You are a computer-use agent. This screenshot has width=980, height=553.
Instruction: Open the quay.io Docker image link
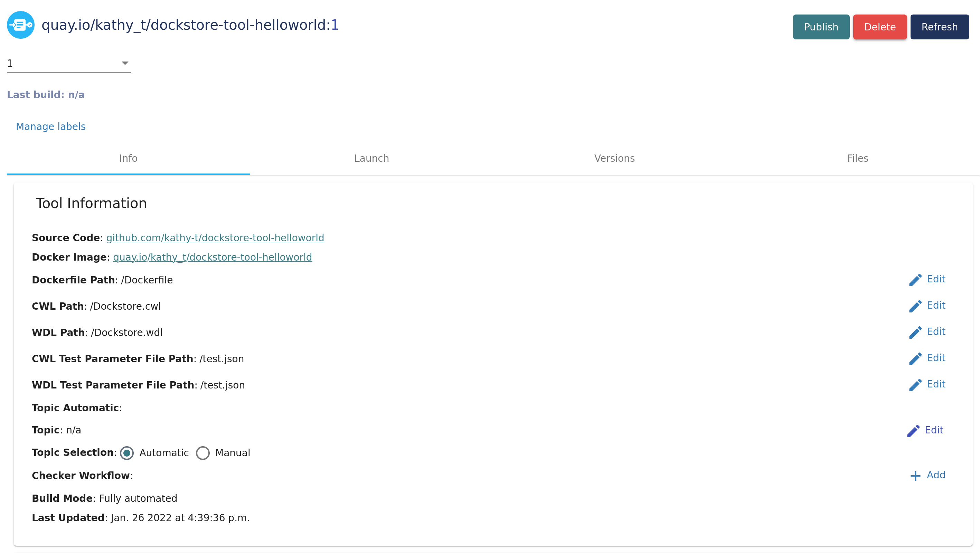(212, 257)
